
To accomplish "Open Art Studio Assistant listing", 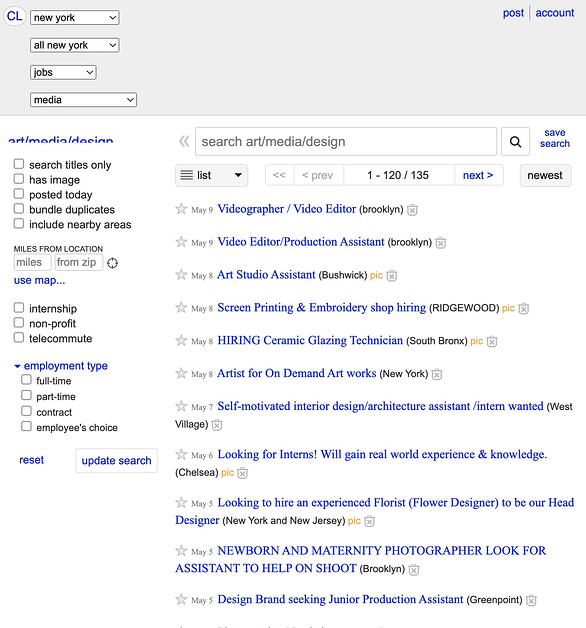I will point(266,275).
